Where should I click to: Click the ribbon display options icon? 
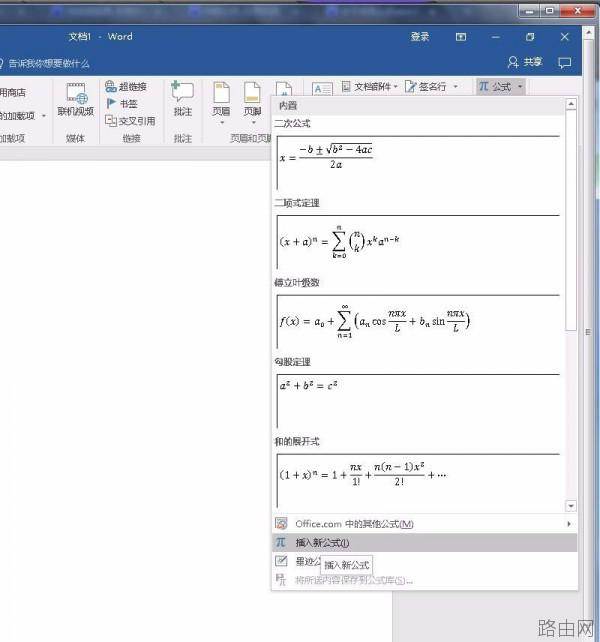461,37
